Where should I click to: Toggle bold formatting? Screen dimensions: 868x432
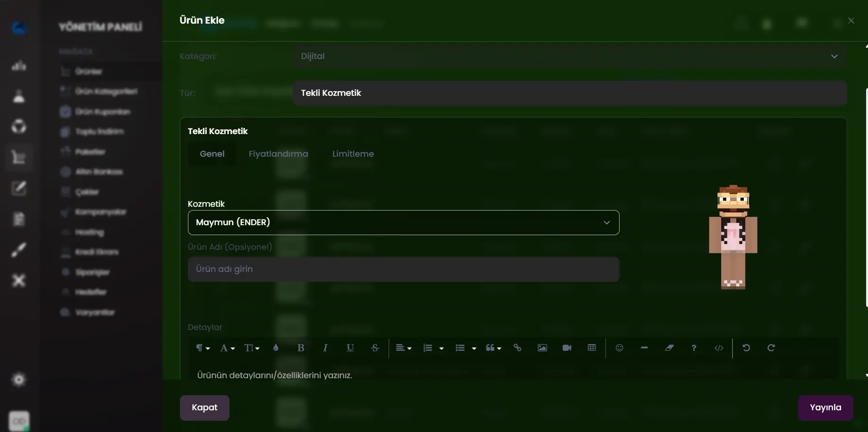(x=301, y=348)
